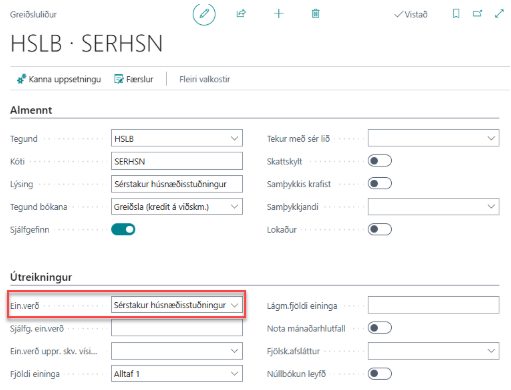Open the Fjölsk.afsláttur dropdown
The width and height of the screenshot is (511, 390).
[433, 351]
